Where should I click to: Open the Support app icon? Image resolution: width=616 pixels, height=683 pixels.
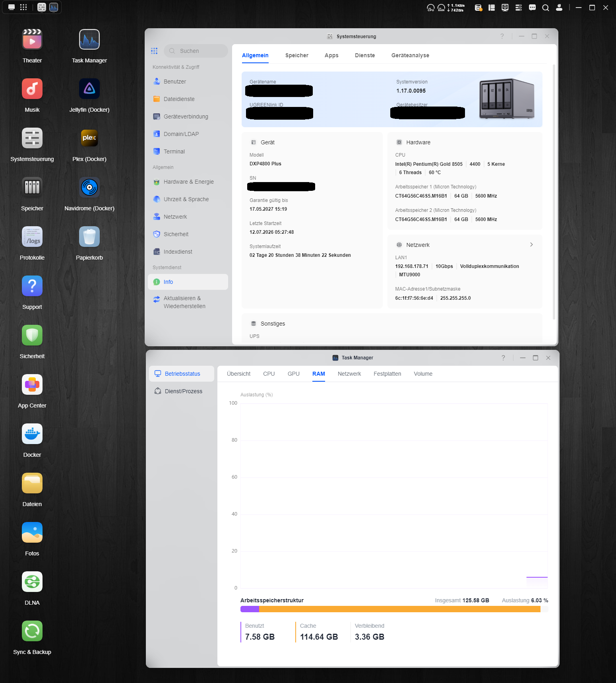click(x=32, y=286)
